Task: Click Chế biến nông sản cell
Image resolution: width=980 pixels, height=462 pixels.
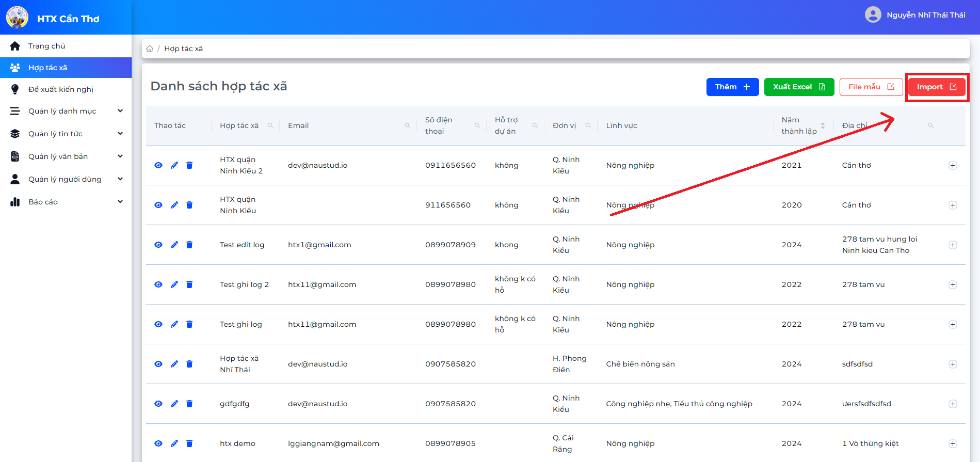Action: point(640,364)
